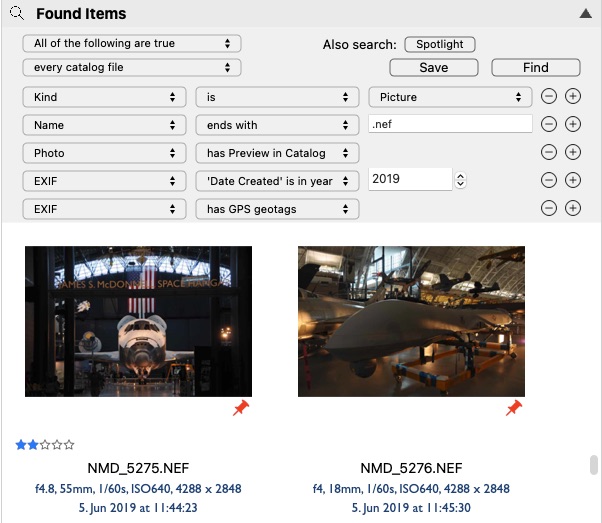
Task: Open the Kind criterion dropdown
Action: coord(104,97)
